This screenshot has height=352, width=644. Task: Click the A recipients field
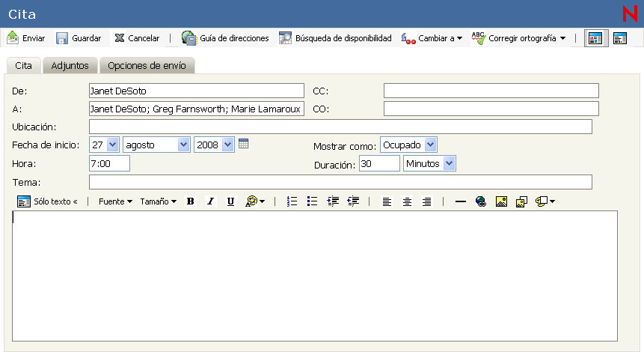tap(196, 109)
